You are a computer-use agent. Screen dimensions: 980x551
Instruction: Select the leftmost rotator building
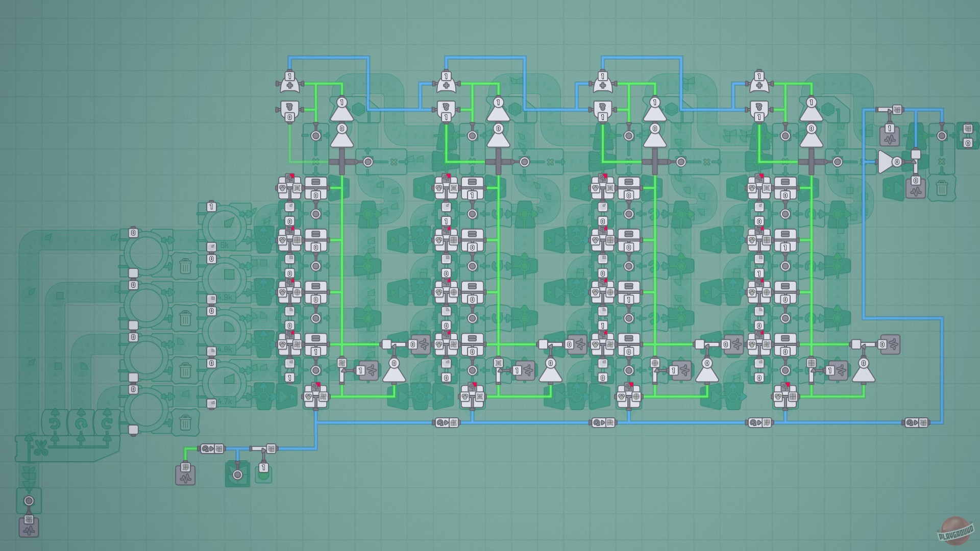click(x=55, y=422)
